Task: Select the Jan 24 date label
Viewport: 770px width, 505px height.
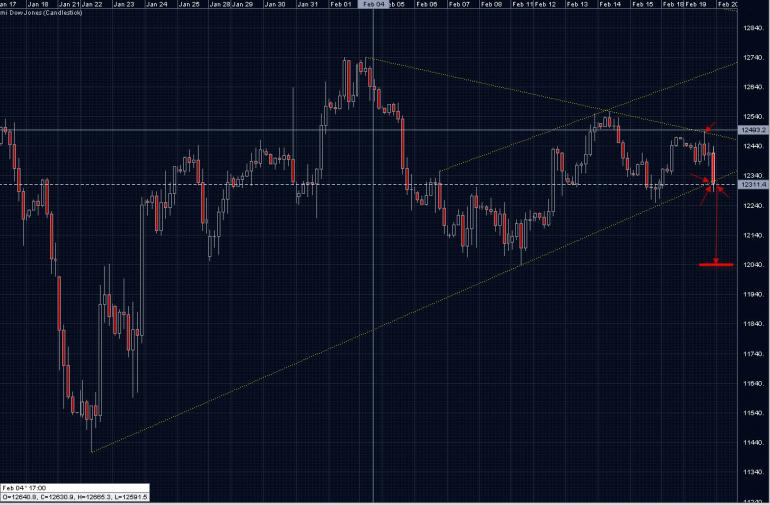Action: pos(156,4)
